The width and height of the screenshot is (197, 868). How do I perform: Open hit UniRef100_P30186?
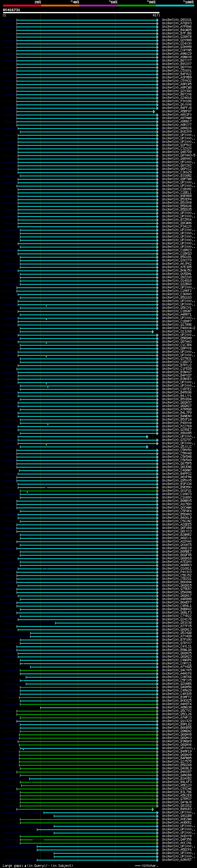(176, 101)
